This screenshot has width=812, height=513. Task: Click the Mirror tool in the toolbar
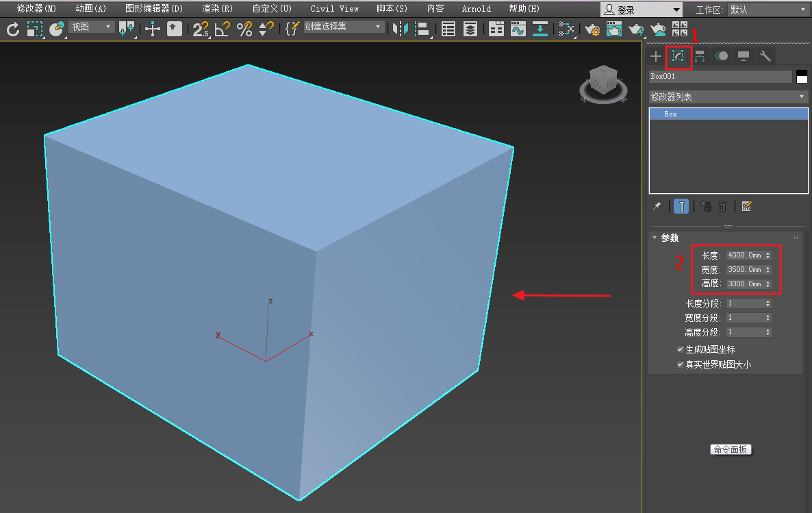[400, 29]
